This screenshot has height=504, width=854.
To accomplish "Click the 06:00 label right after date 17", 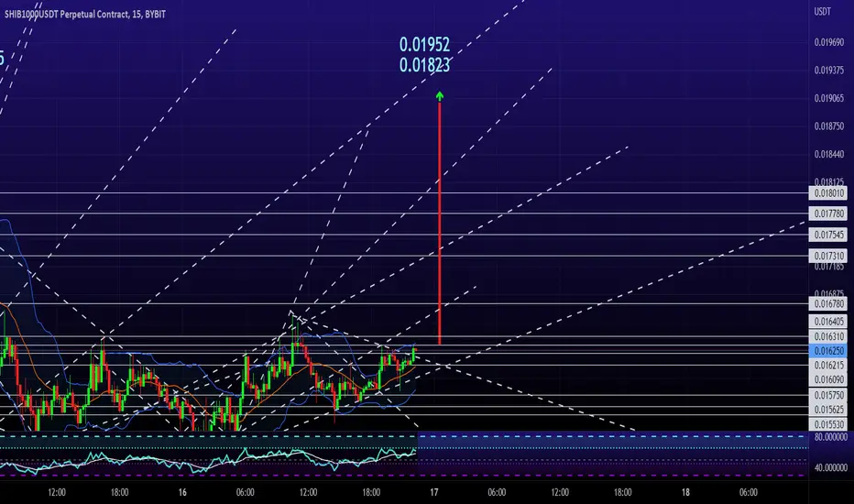I will coord(497,493).
